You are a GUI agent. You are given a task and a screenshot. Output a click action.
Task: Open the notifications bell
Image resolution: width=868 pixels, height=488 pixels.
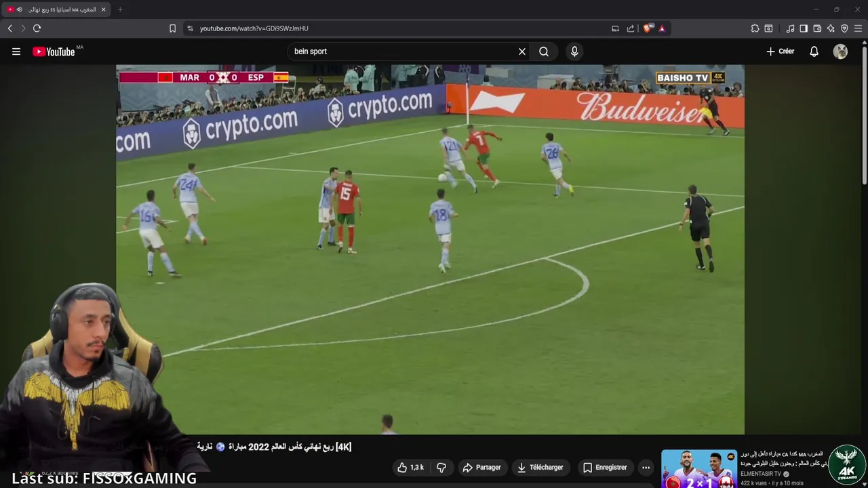[x=814, y=52]
